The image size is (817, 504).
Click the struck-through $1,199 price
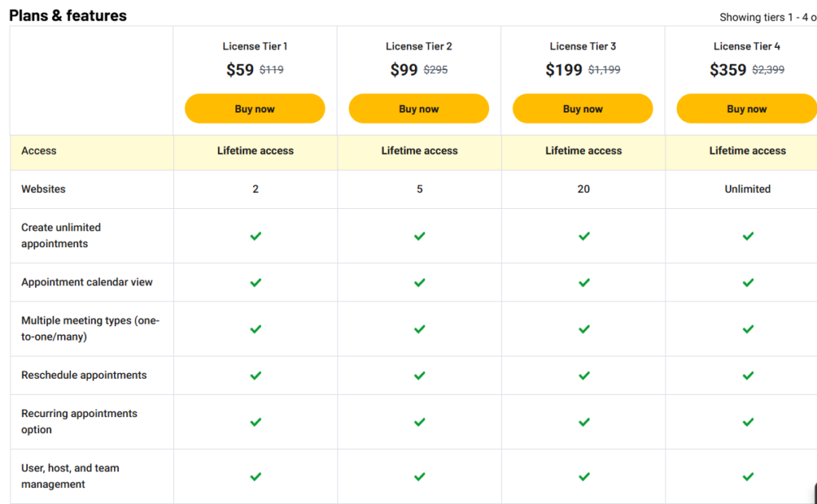click(605, 69)
